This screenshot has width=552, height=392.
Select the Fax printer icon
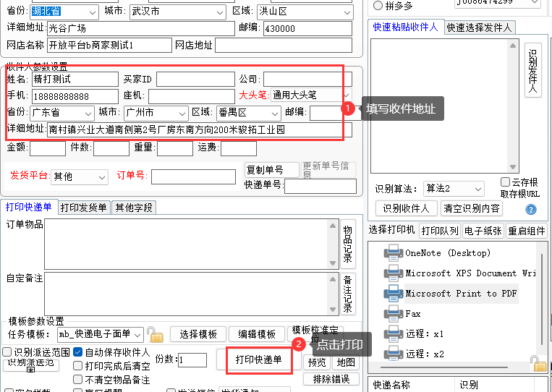[x=394, y=314]
